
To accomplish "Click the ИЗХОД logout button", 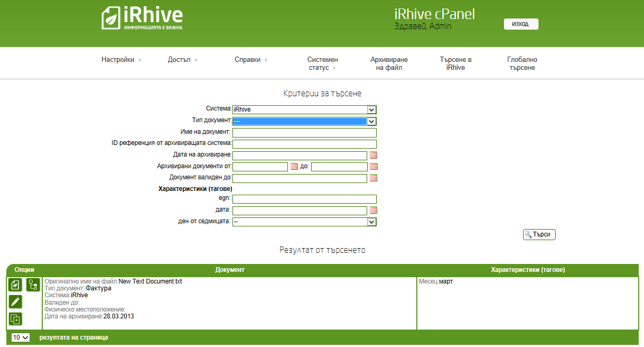I will click(x=521, y=24).
